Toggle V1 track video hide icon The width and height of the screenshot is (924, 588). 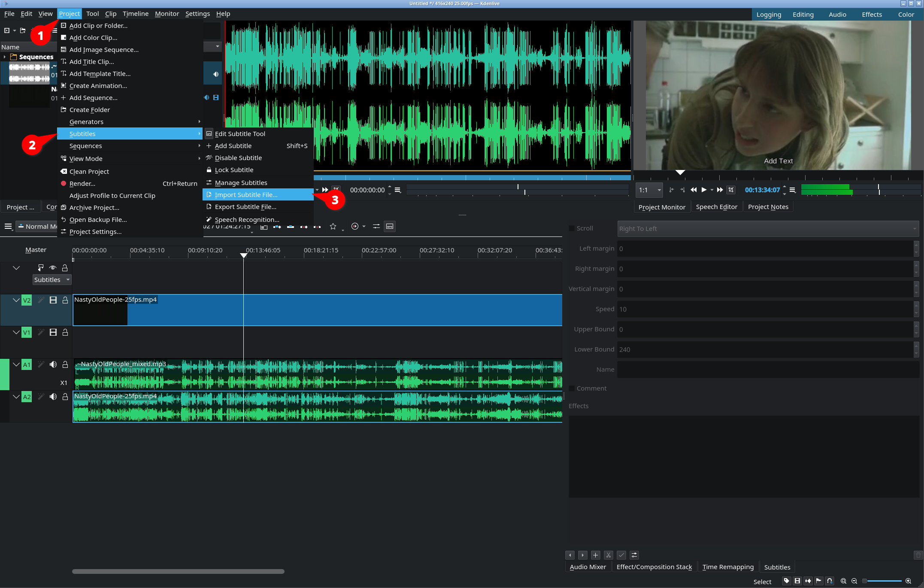click(53, 332)
